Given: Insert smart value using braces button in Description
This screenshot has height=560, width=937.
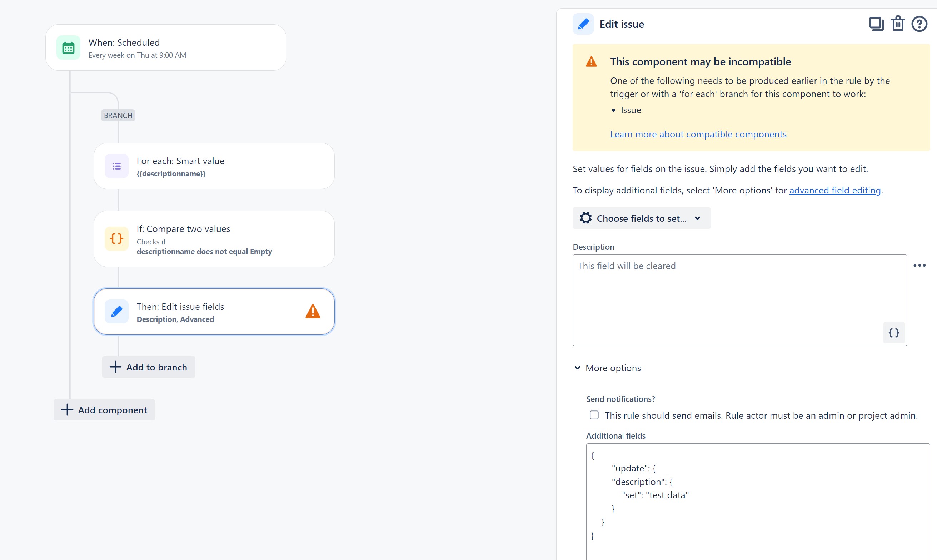Looking at the screenshot, I should point(893,332).
